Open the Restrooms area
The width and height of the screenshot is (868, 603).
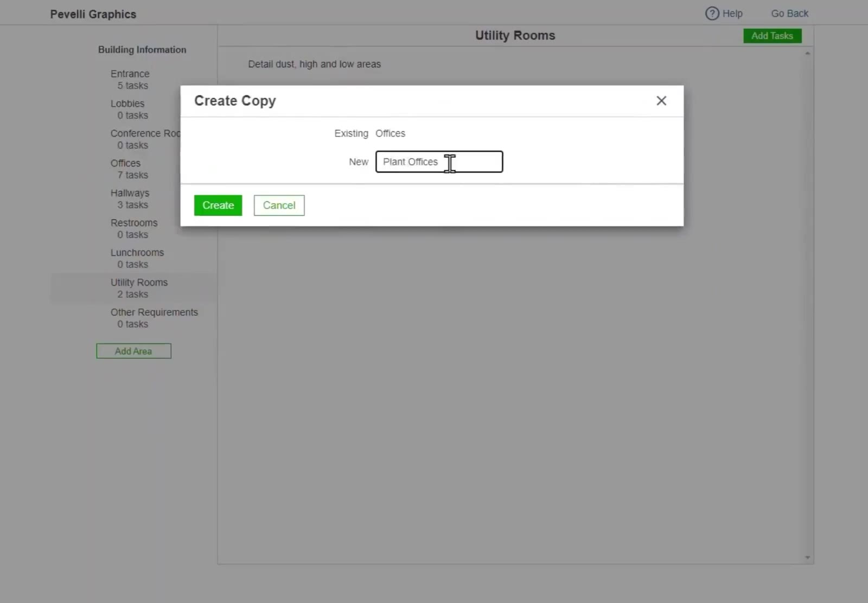(x=134, y=228)
